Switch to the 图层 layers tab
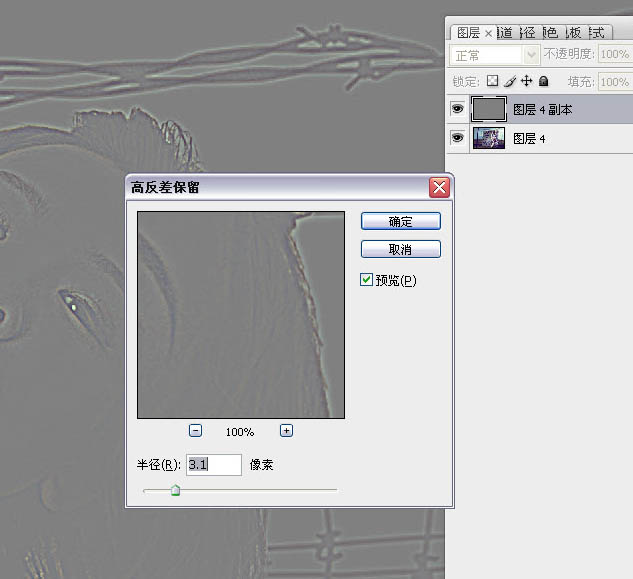 (467, 33)
